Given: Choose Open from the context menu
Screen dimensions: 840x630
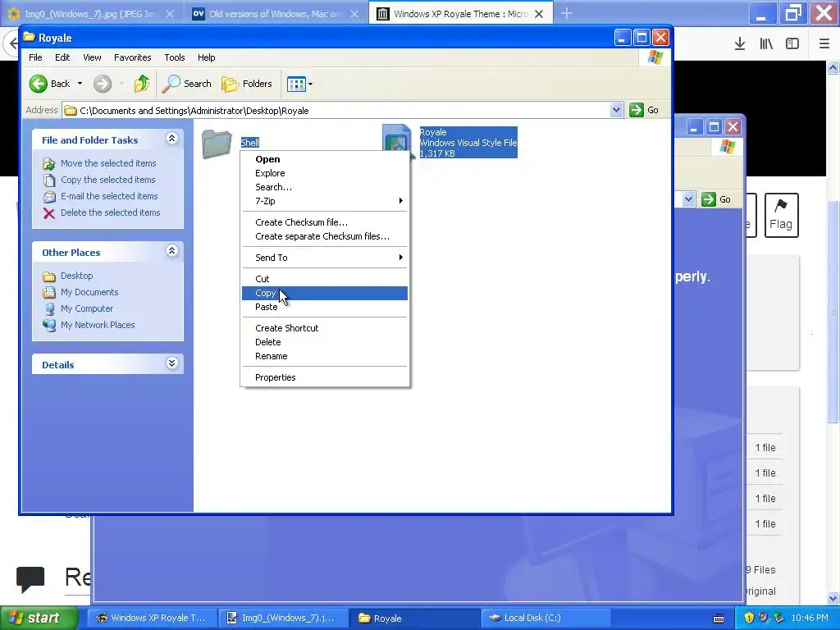Looking at the screenshot, I should pyautogui.click(x=325, y=159).
